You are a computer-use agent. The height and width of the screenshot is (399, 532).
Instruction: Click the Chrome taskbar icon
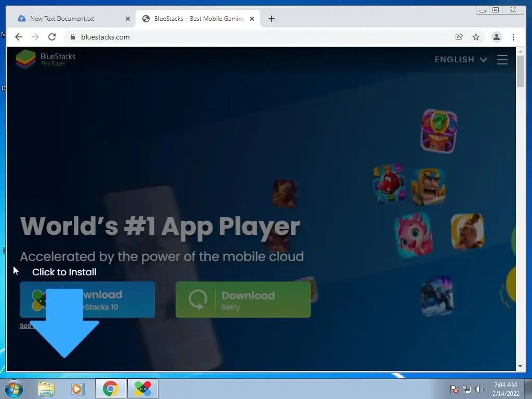pos(111,389)
